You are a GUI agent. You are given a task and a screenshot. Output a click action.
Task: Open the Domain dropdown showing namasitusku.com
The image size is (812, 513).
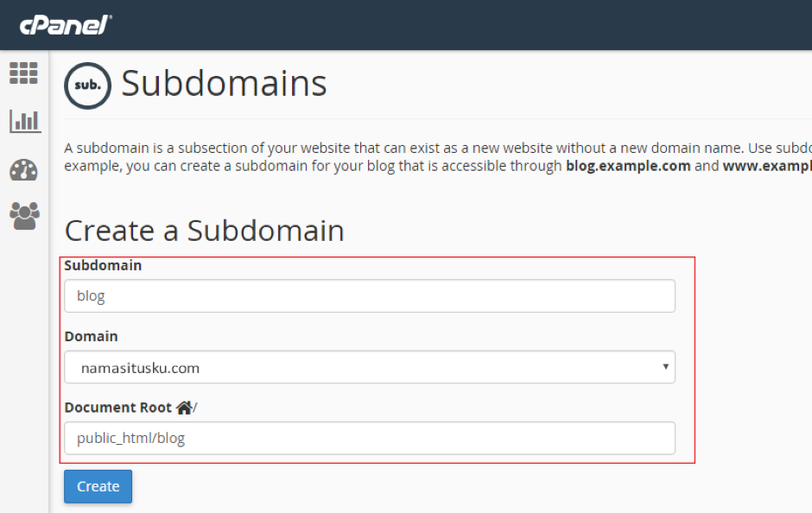tap(370, 367)
